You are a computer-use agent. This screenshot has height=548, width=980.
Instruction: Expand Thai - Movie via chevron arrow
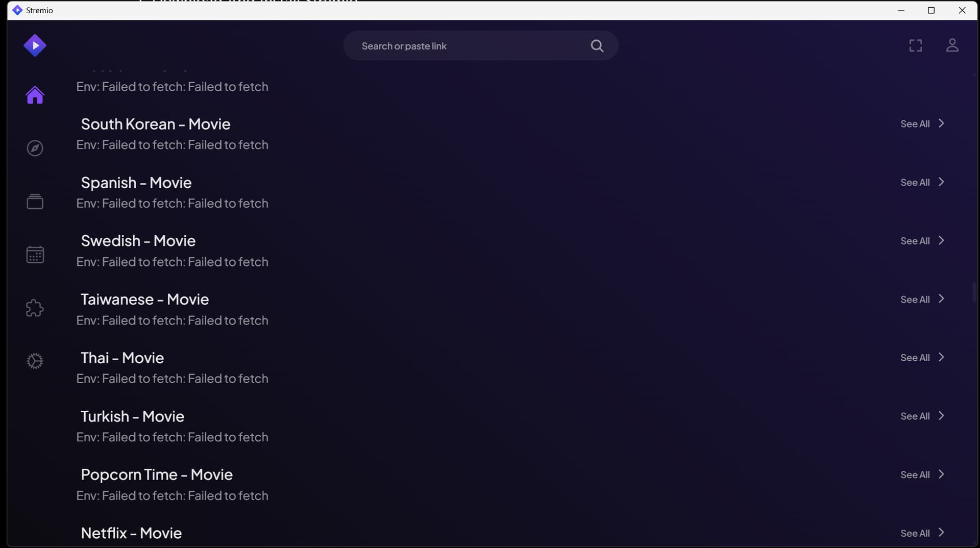tap(941, 358)
